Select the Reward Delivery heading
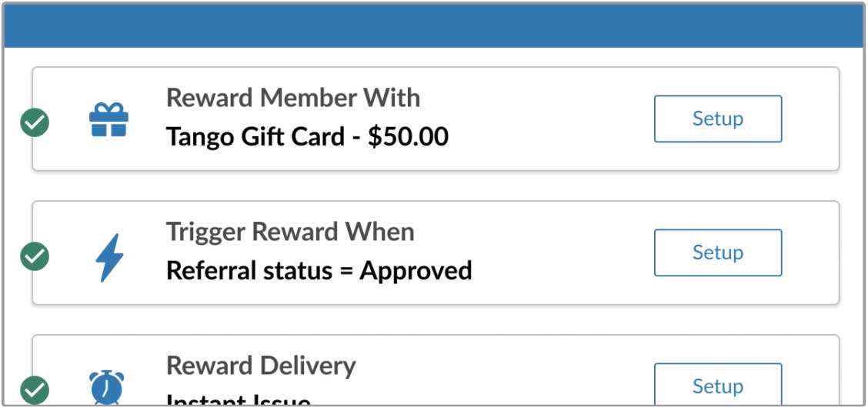The width and height of the screenshot is (868, 408). click(x=261, y=366)
